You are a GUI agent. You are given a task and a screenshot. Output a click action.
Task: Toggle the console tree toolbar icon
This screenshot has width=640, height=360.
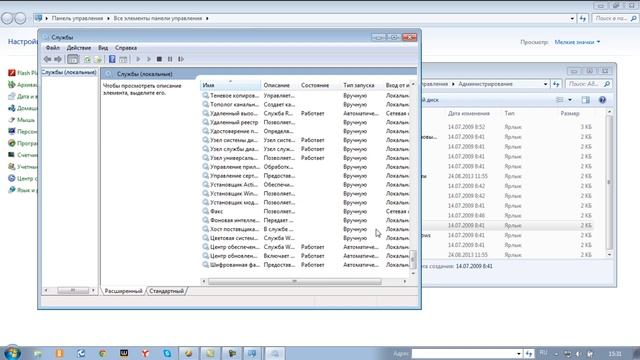73,59
